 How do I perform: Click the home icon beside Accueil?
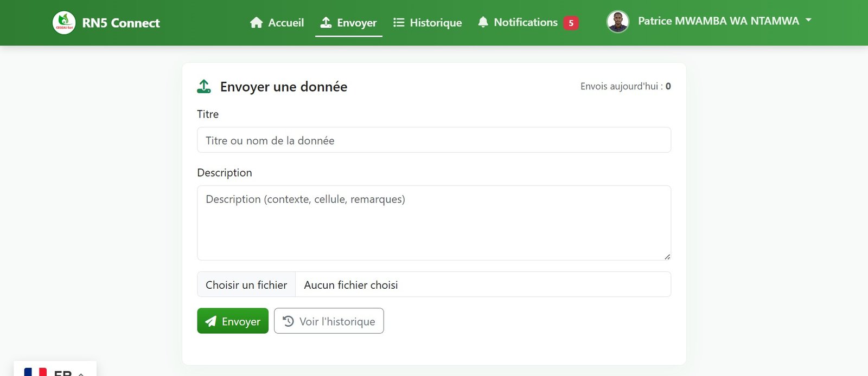coord(256,23)
